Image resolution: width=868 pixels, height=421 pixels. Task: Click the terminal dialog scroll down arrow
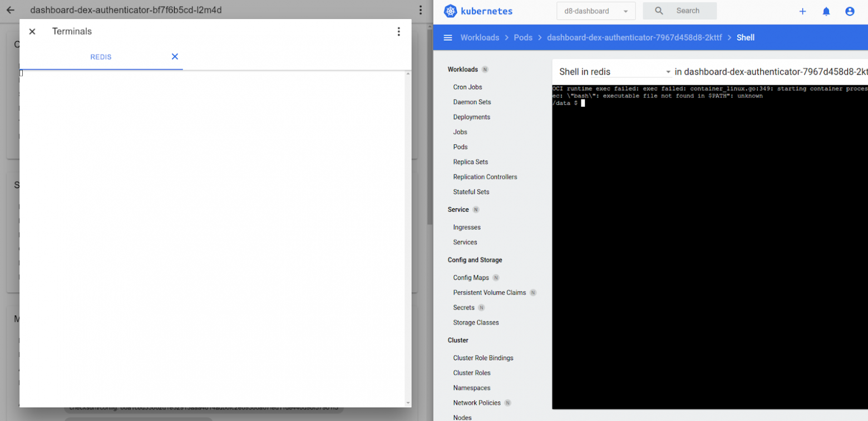click(x=408, y=403)
